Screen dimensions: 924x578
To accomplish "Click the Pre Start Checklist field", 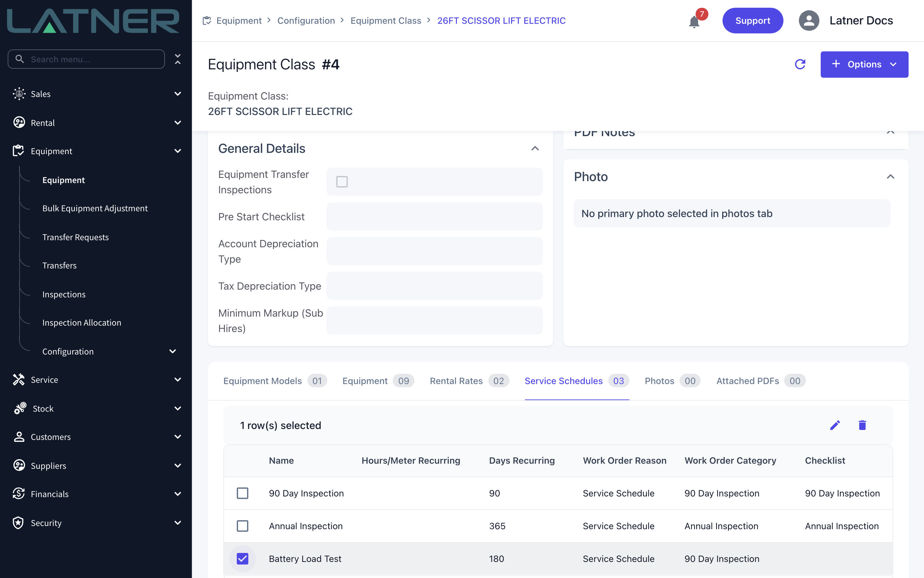I will tap(434, 216).
